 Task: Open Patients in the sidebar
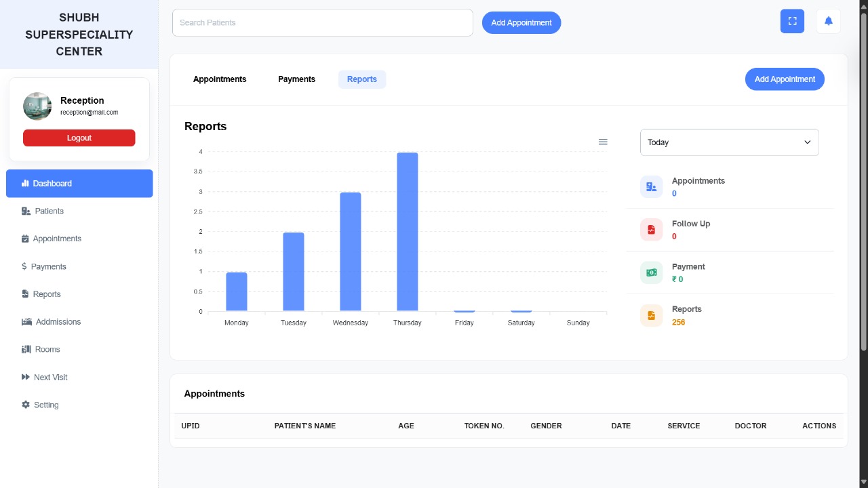(79, 211)
